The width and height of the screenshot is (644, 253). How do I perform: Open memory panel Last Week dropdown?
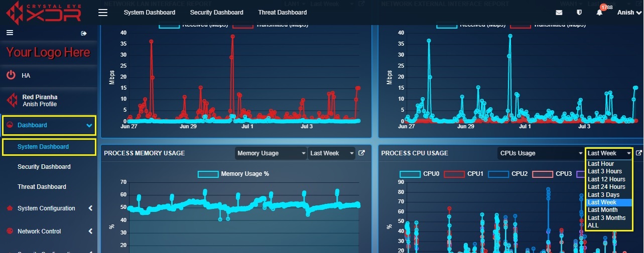coord(331,153)
